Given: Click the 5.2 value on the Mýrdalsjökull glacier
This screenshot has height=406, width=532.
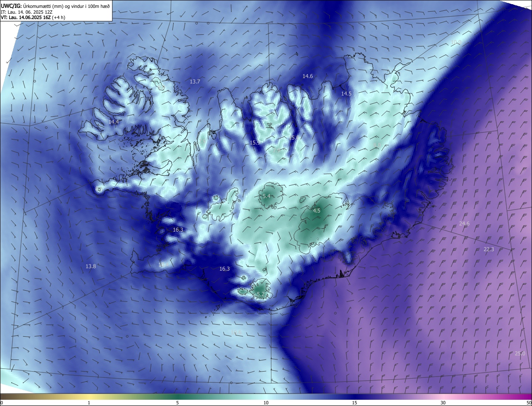Looking at the screenshot, I should pyautogui.click(x=261, y=294).
